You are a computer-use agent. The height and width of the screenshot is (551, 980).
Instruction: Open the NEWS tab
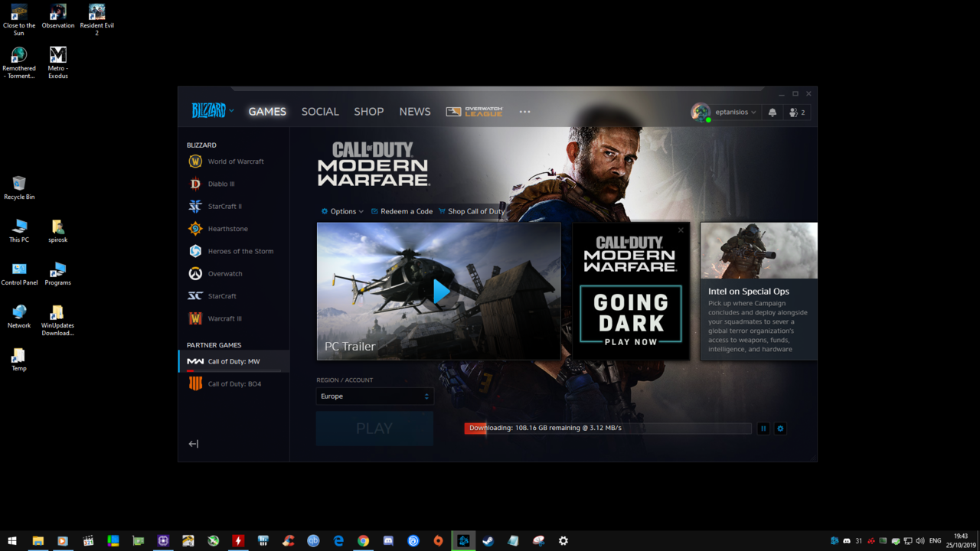coord(415,112)
